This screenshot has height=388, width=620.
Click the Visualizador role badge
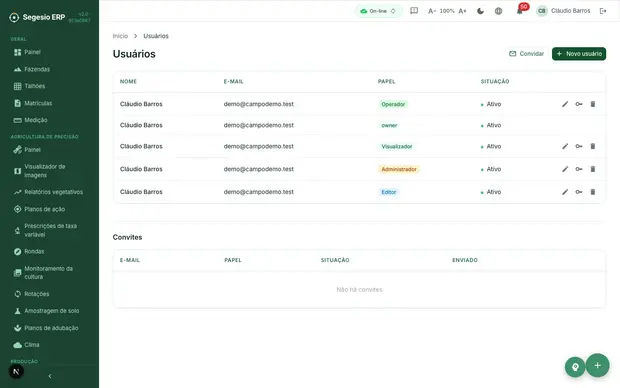(397, 146)
